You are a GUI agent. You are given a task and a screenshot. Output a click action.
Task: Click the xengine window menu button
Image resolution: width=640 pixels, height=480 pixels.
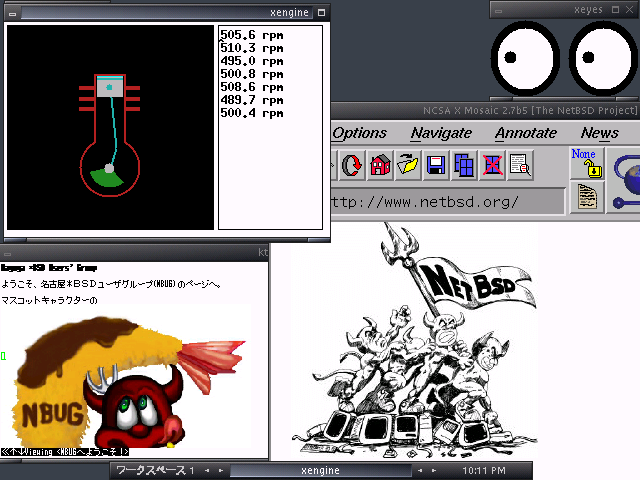pyautogui.click(x=12, y=13)
